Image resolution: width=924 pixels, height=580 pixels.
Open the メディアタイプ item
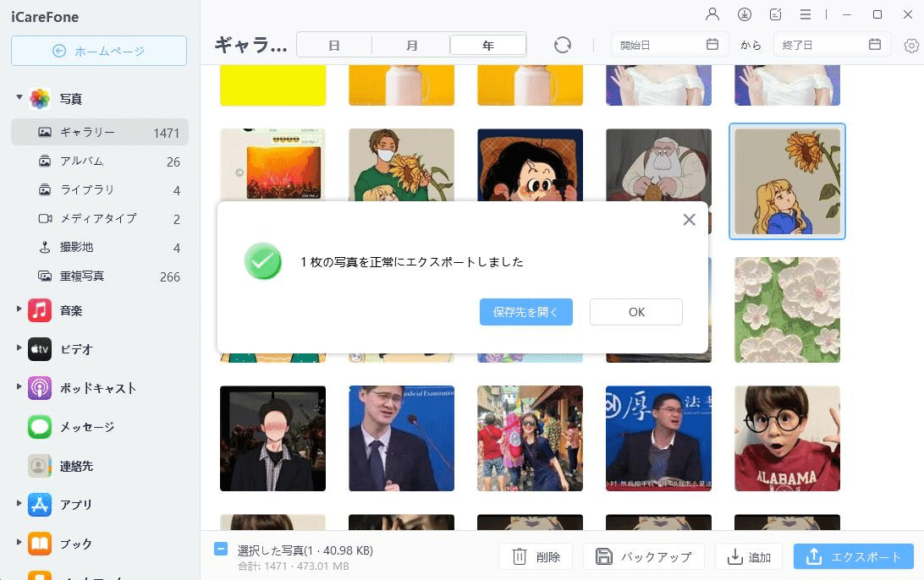pos(100,219)
